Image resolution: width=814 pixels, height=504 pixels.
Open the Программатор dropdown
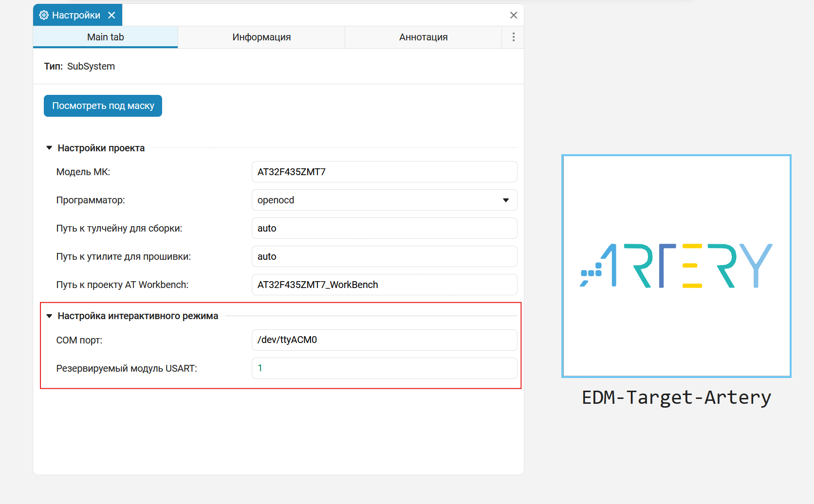pyautogui.click(x=385, y=200)
